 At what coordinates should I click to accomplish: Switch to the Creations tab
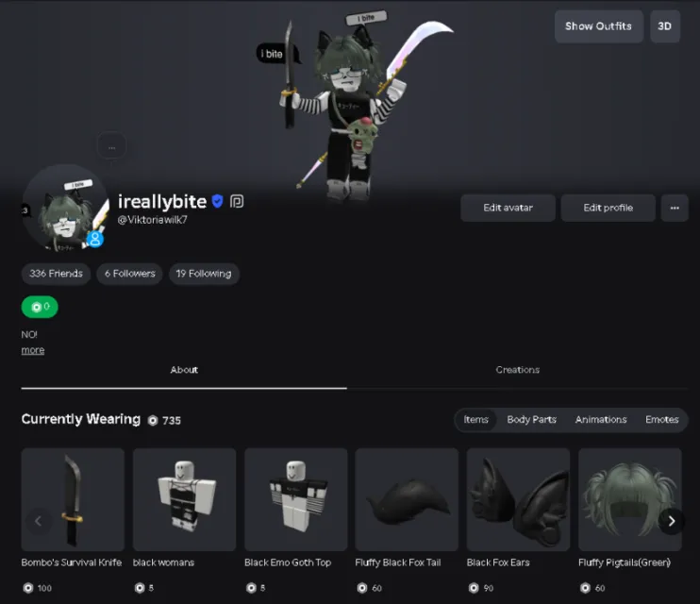tap(517, 370)
